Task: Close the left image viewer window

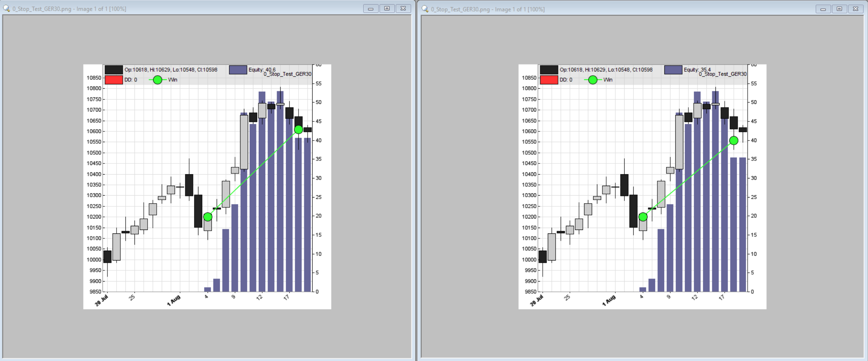Action: pyautogui.click(x=403, y=8)
